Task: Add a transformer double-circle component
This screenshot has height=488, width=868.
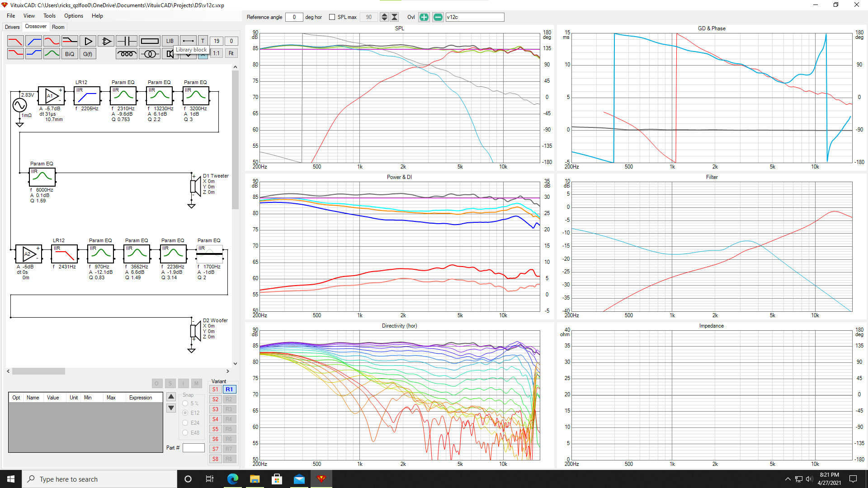Action: pos(150,54)
